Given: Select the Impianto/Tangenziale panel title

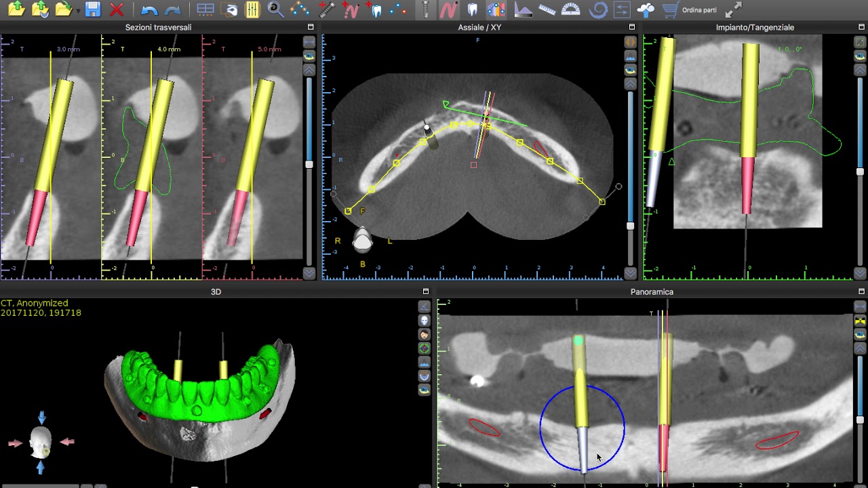Looking at the screenshot, I should click(755, 27).
